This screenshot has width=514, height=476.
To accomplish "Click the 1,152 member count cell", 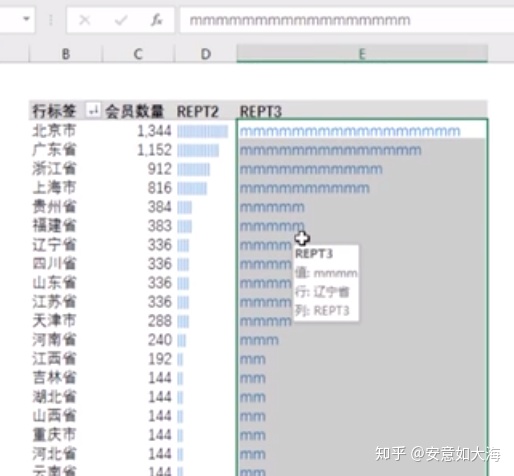I will point(154,150).
